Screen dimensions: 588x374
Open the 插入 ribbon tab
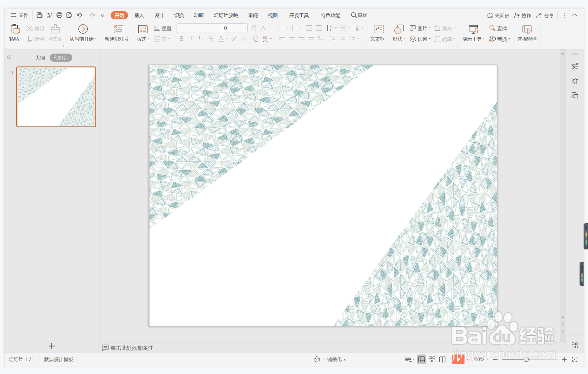pos(139,15)
